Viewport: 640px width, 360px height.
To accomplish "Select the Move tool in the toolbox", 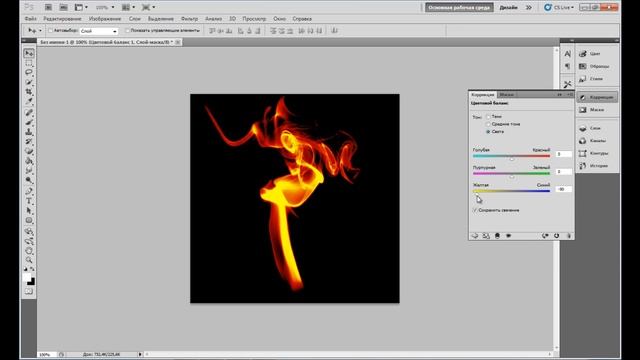I will click(x=29, y=53).
